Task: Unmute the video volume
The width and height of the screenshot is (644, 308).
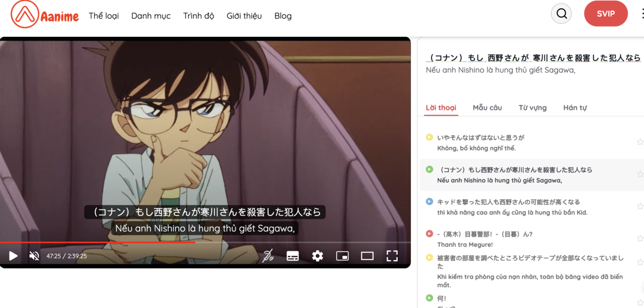Action: point(34,256)
